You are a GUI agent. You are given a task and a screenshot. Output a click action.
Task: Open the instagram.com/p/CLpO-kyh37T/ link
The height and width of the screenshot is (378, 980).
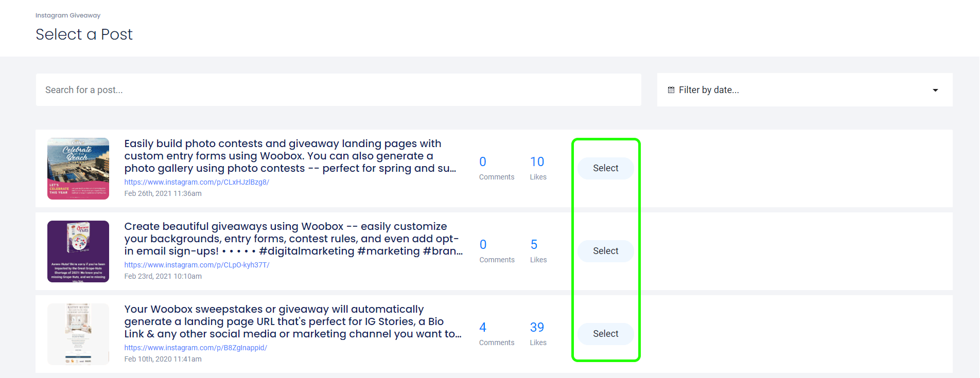pos(197,265)
